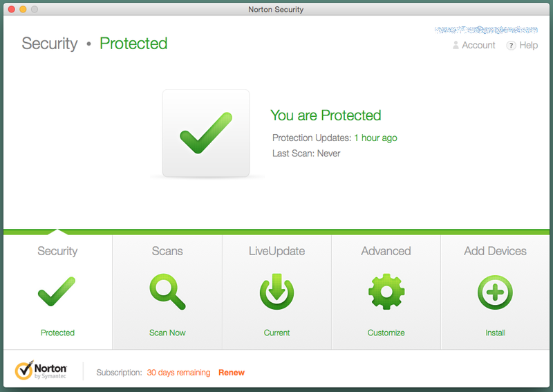Click the green 'Protected' header status text
This screenshot has height=392, width=553.
133,44
